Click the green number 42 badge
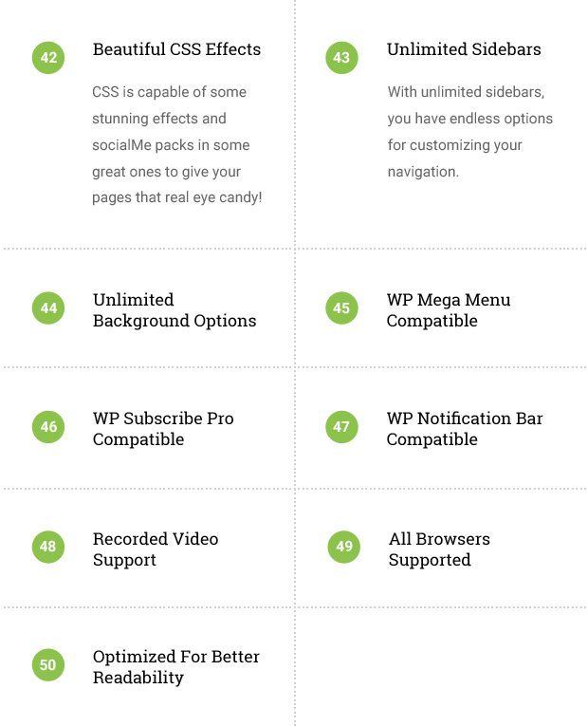The width and height of the screenshot is (588, 726). [48, 57]
